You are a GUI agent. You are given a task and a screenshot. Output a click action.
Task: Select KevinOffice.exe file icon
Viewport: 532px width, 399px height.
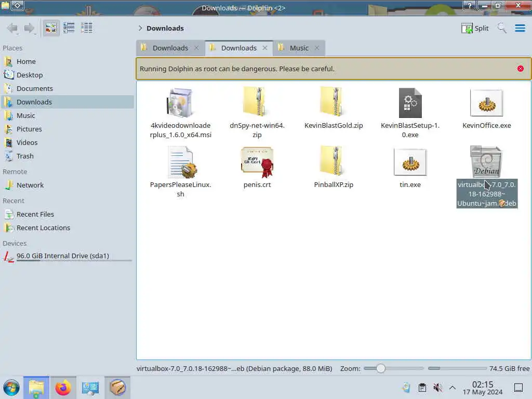click(486, 103)
